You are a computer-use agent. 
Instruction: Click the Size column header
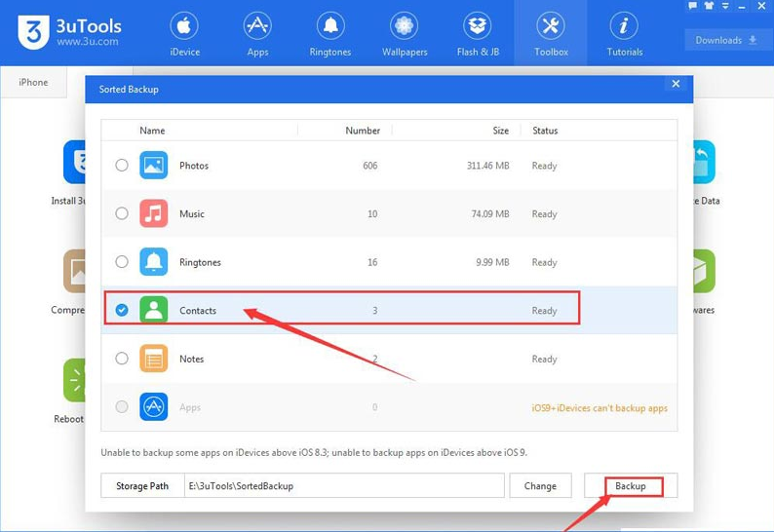(x=500, y=131)
